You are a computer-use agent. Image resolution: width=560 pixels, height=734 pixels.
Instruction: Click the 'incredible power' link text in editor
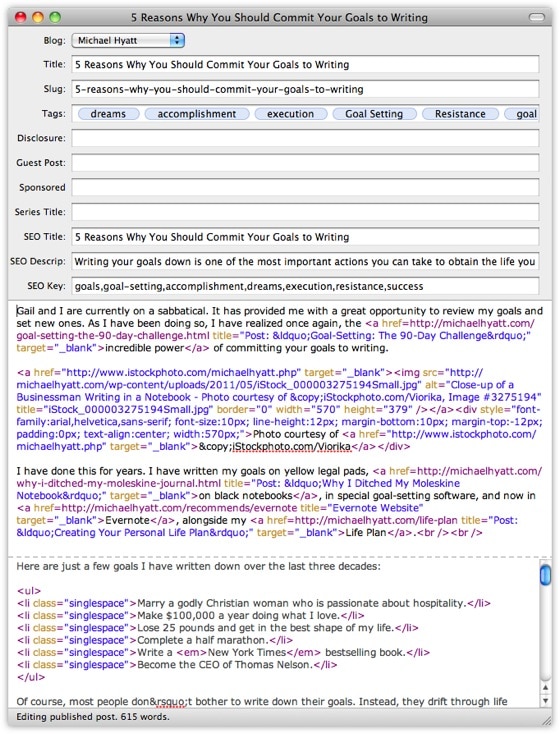point(145,348)
